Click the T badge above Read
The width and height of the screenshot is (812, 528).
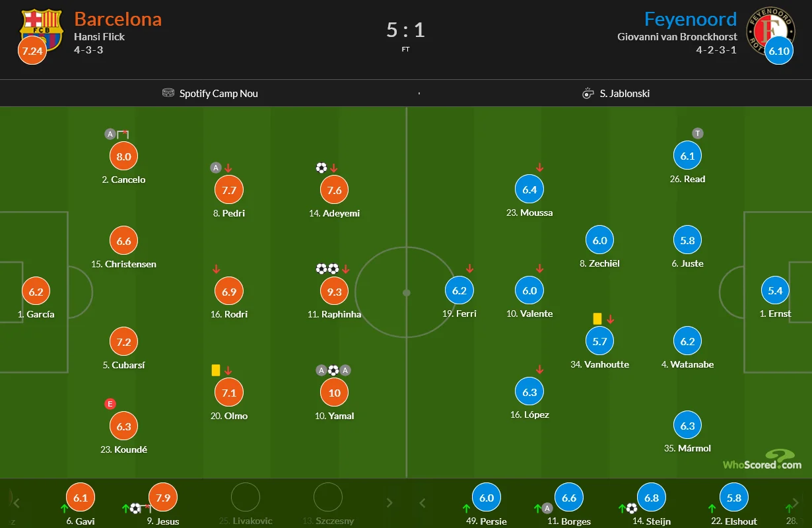click(697, 133)
